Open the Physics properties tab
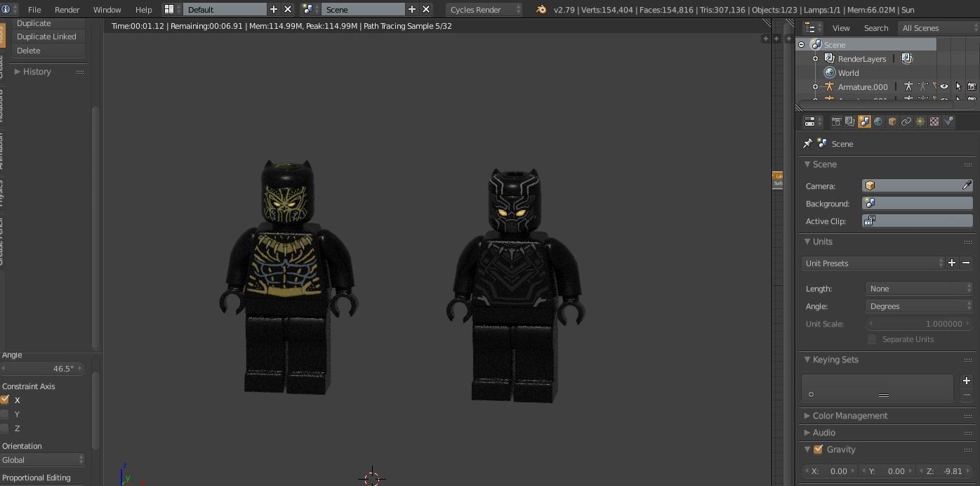 [x=948, y=121]
